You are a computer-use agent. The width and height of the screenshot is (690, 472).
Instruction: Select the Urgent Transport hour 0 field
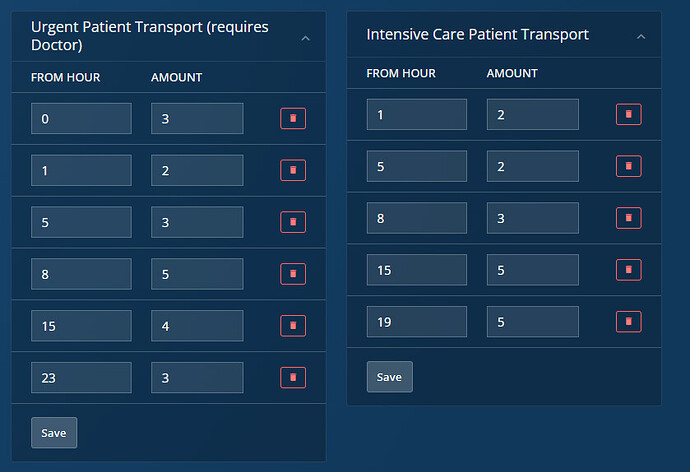81,119
